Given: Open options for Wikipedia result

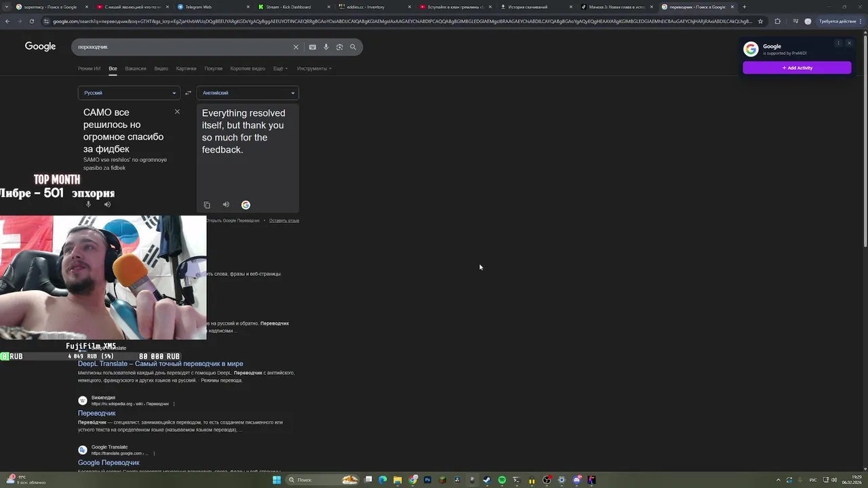Looking at the screenshot, I should (x=174, y=404).
